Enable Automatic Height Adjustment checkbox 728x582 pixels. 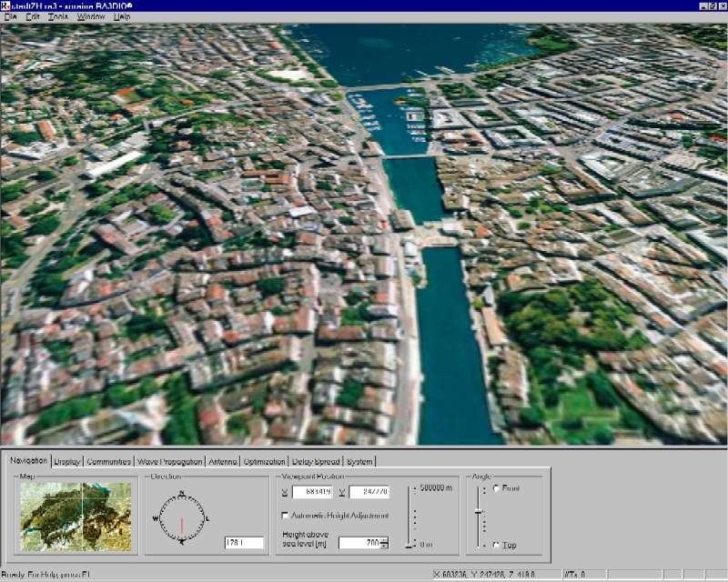286,516
